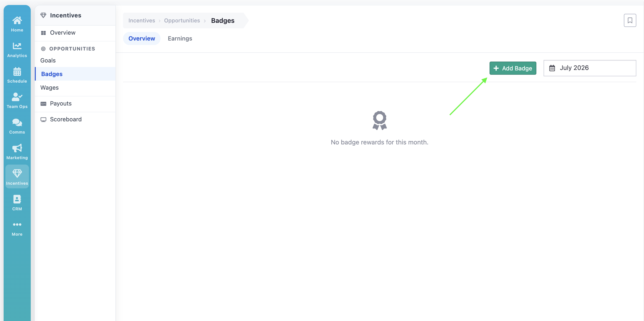Switch to the Overview tab
Image resolution: width=644 pixels, height=321 pixels.
[142, 38]
